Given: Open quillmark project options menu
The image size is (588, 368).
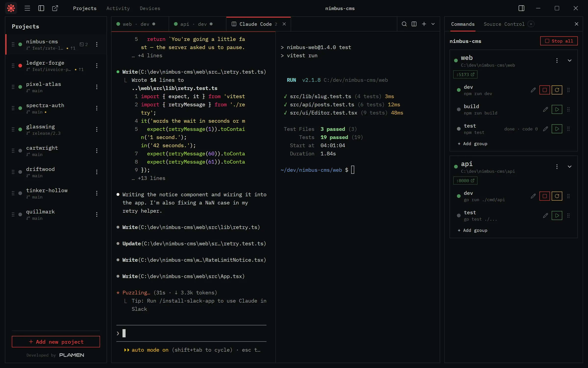Looking at the screenshot, I should coord(97,215).
